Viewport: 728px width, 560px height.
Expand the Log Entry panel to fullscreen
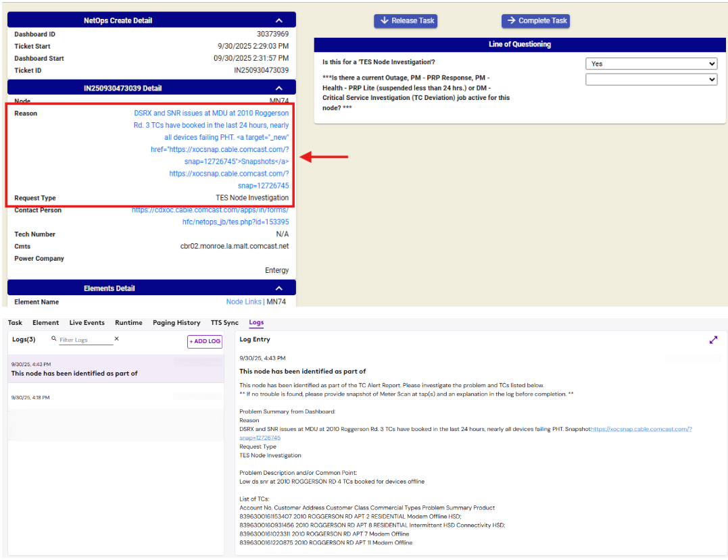[x=713, y=340]
